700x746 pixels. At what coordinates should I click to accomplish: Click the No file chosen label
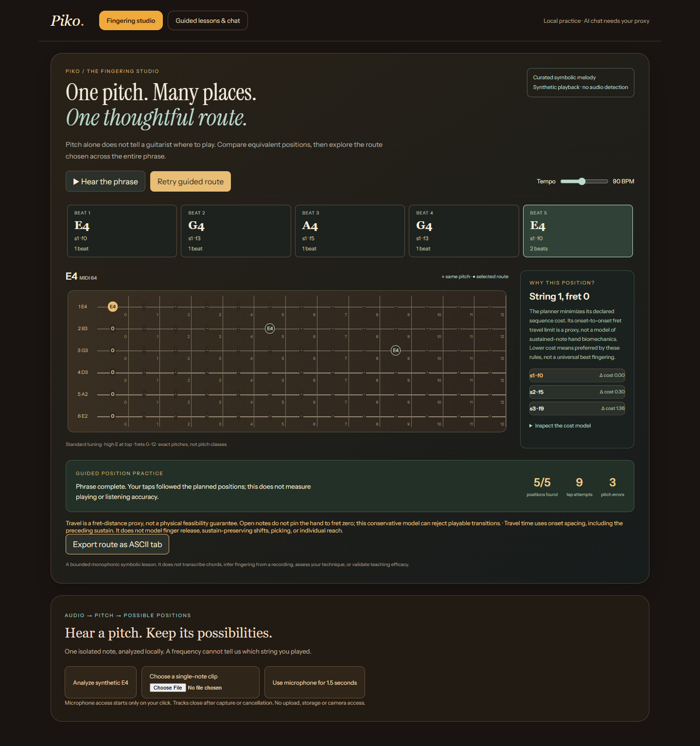(x=205, y=688)
